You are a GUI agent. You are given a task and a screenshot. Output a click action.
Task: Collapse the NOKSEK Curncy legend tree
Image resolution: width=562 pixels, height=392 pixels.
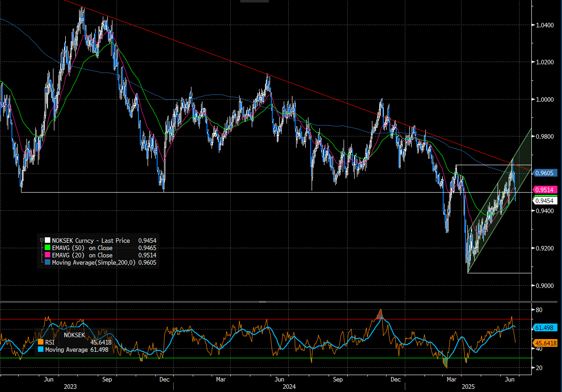point(42,240)
